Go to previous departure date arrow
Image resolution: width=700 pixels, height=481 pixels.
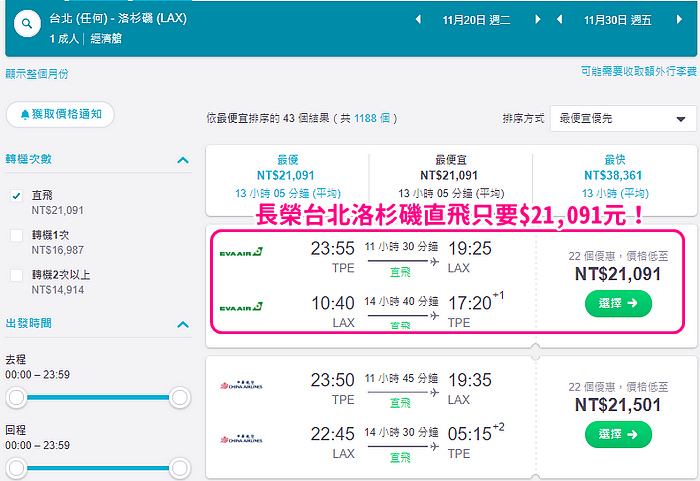(418, 20)
